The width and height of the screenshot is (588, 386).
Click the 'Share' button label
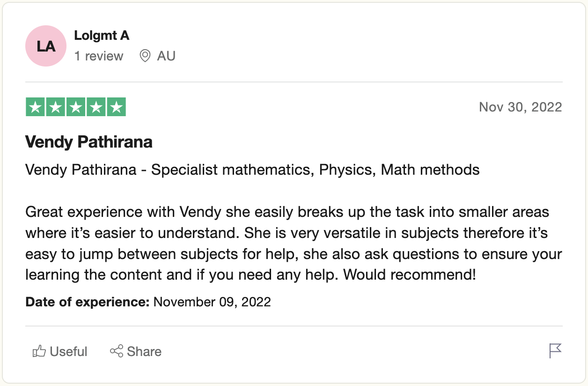tap(144, 351)
